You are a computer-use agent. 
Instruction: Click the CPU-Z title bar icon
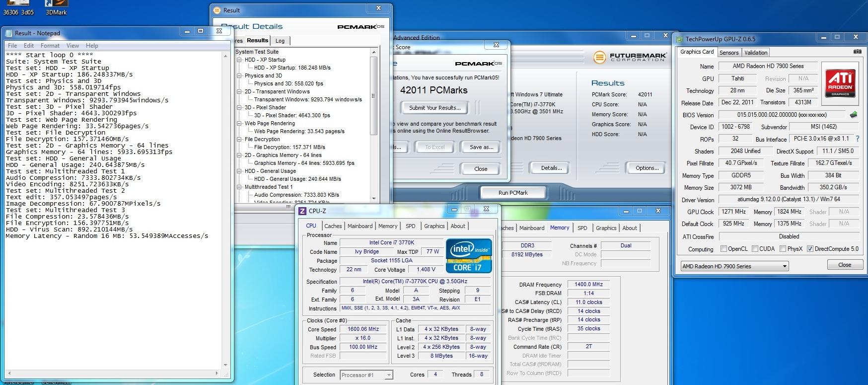302,211
